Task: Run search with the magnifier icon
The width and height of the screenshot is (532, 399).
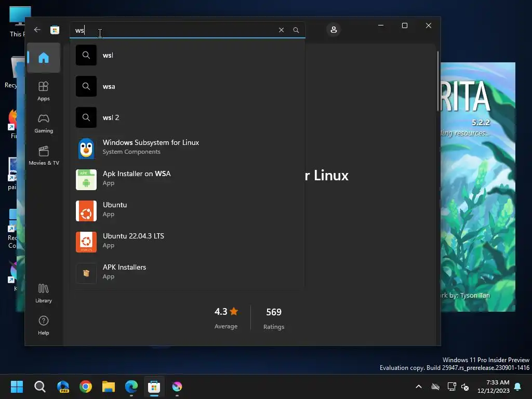Action: (x=296, y=30)
